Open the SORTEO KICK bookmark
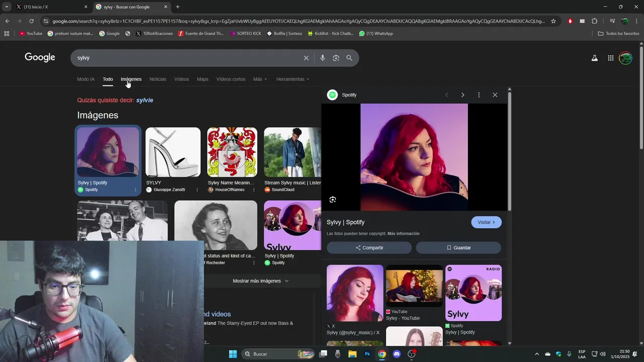This screenshot has width=644, height=362. (x=245, y=34)
